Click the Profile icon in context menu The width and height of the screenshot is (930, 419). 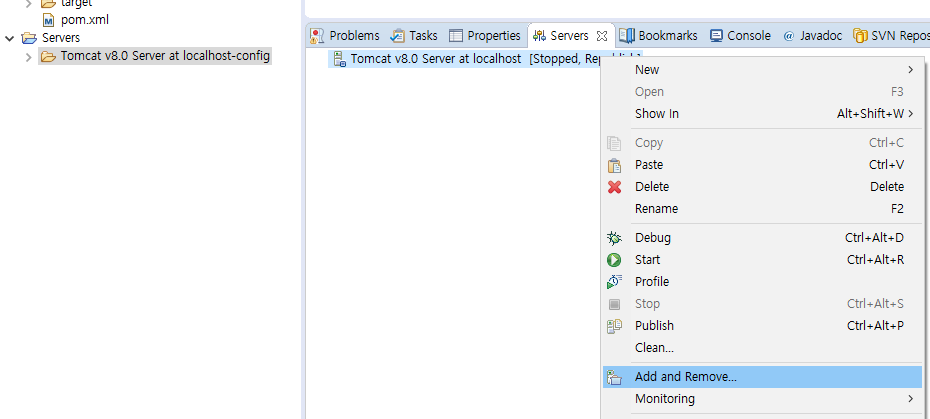615,282
